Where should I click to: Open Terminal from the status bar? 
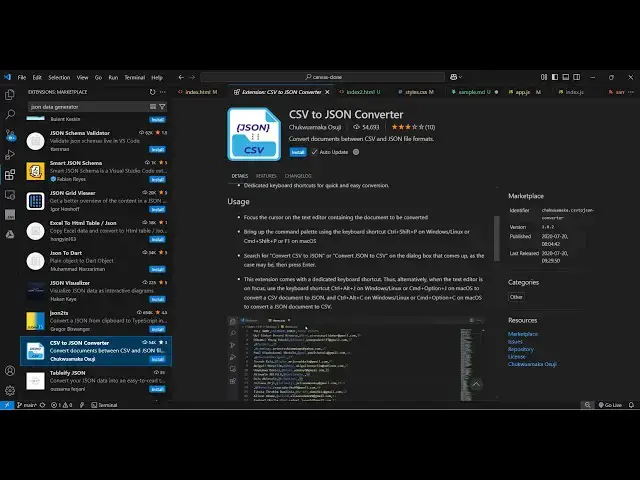[104, 405]
